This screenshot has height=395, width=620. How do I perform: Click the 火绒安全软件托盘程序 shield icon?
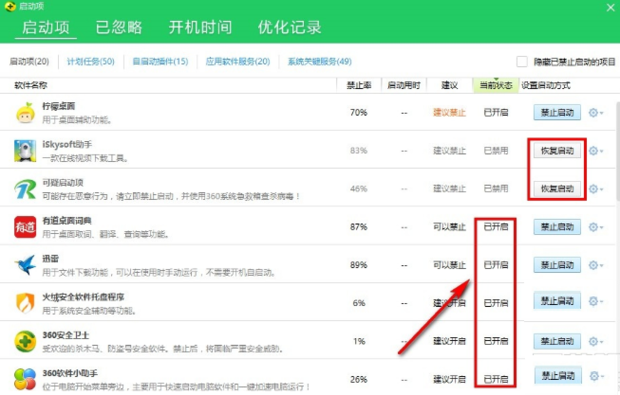click(25, 303)
